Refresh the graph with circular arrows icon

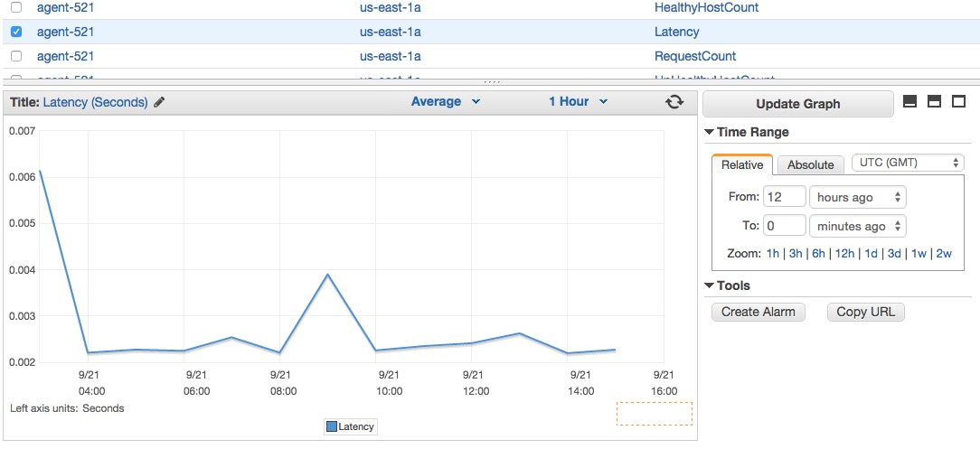tap(674, 102)
